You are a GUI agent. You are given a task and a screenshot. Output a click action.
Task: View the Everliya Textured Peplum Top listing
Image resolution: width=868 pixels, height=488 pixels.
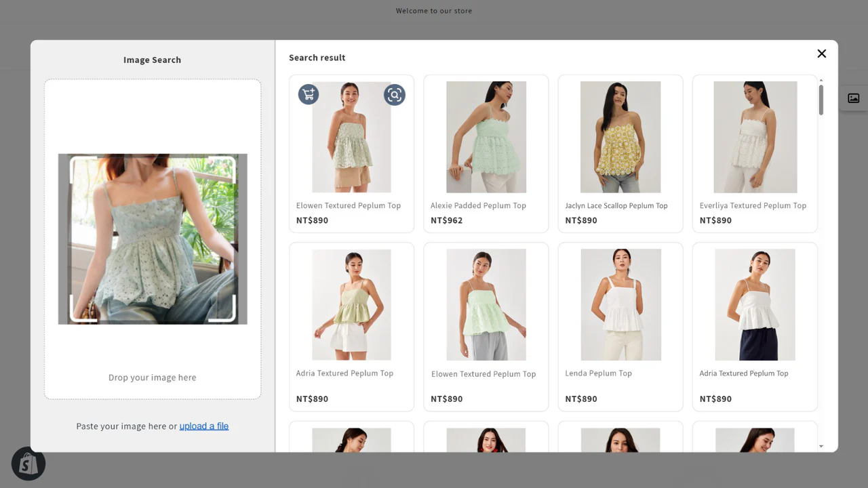[754, 136]
